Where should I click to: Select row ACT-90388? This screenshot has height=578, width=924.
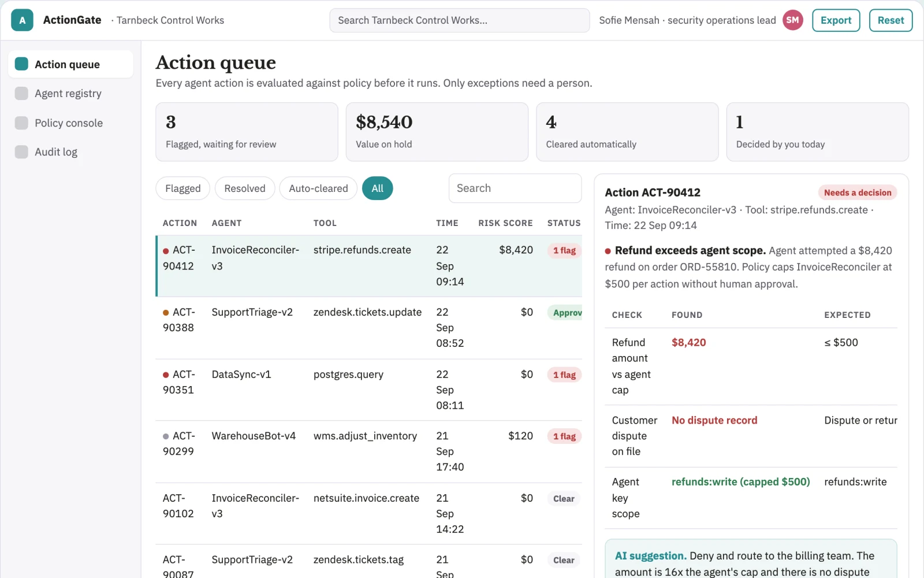click(369, 328)
